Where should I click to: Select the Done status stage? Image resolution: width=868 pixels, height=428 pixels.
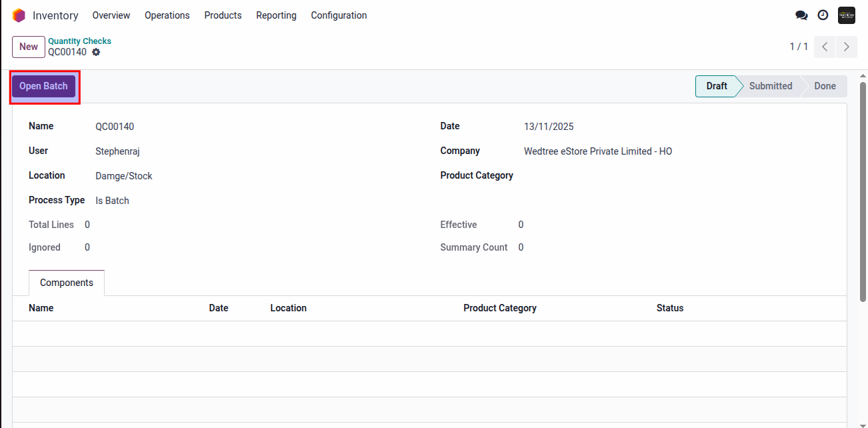pyautogui.click(x=825, y=86)
